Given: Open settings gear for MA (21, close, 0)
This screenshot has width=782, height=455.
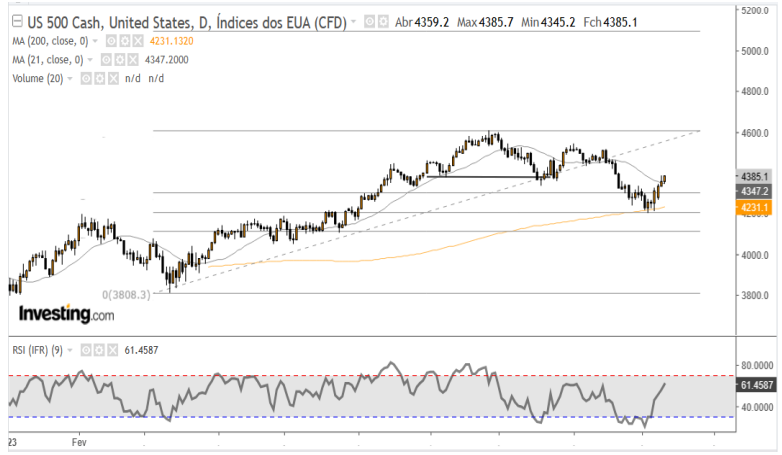Looking at the screenshot, I should 120,60.
